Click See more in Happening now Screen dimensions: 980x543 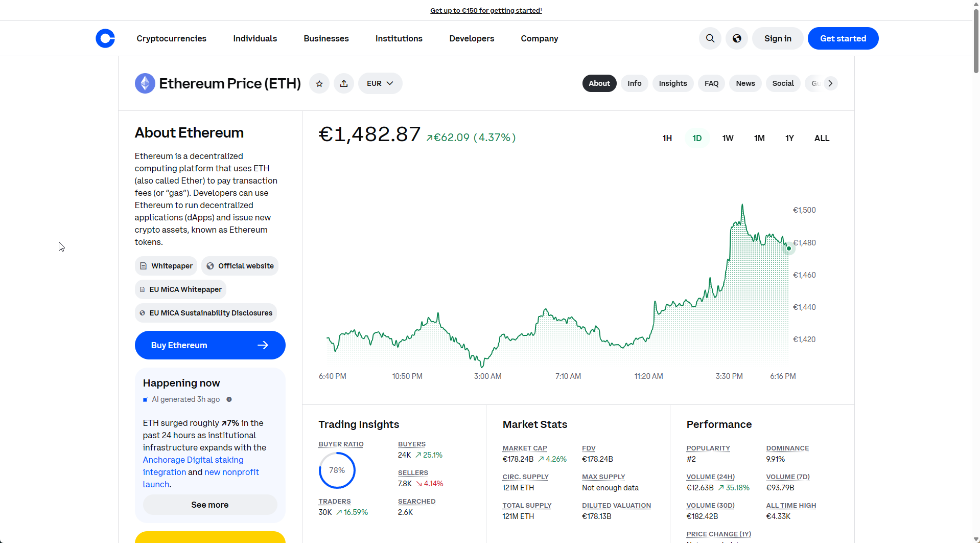[x=210, y=505]
